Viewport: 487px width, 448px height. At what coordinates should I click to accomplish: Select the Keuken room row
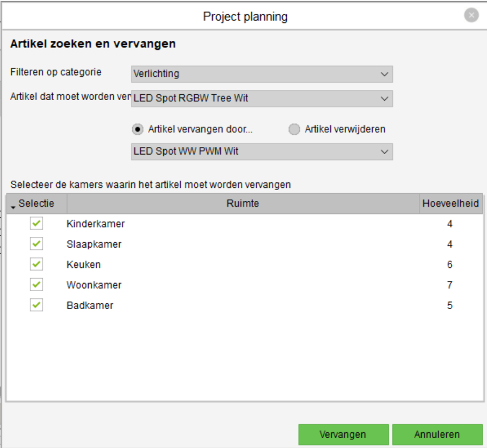point(84,265)
